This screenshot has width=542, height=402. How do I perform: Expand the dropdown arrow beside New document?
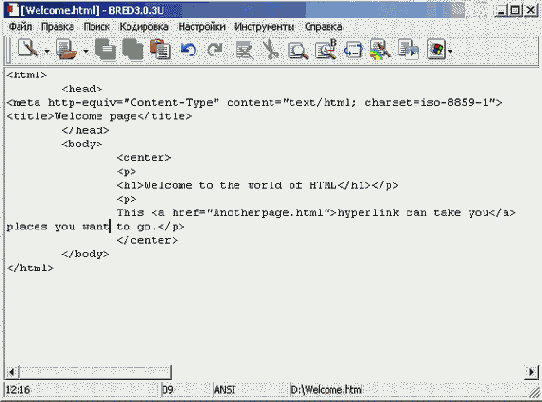[x=47, y=52]
